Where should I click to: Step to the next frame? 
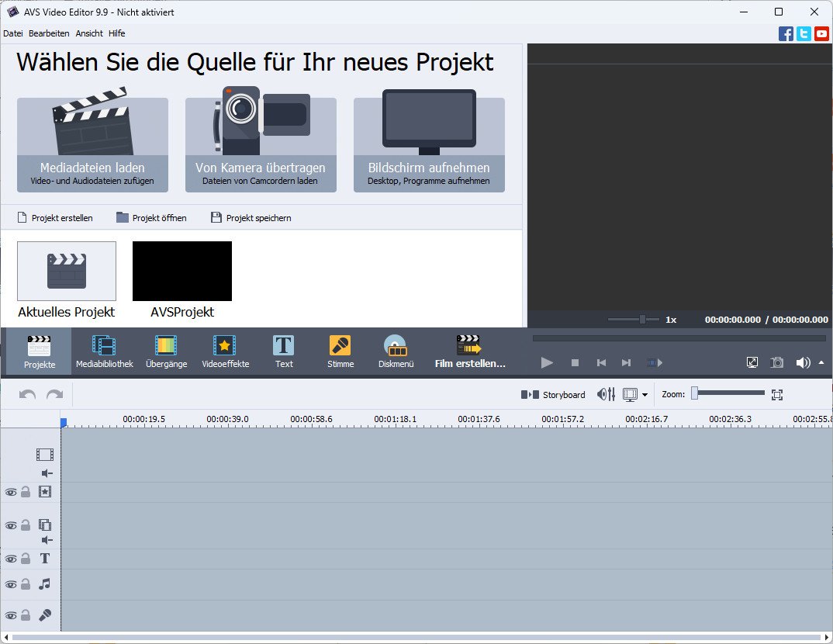pos(627,362)
